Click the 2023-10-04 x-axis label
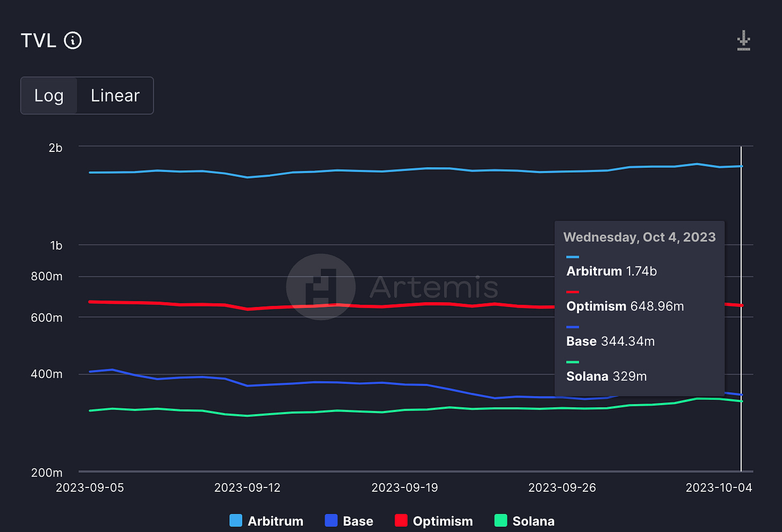The height and width of the screenshot is (532, 782). point(719,487)
